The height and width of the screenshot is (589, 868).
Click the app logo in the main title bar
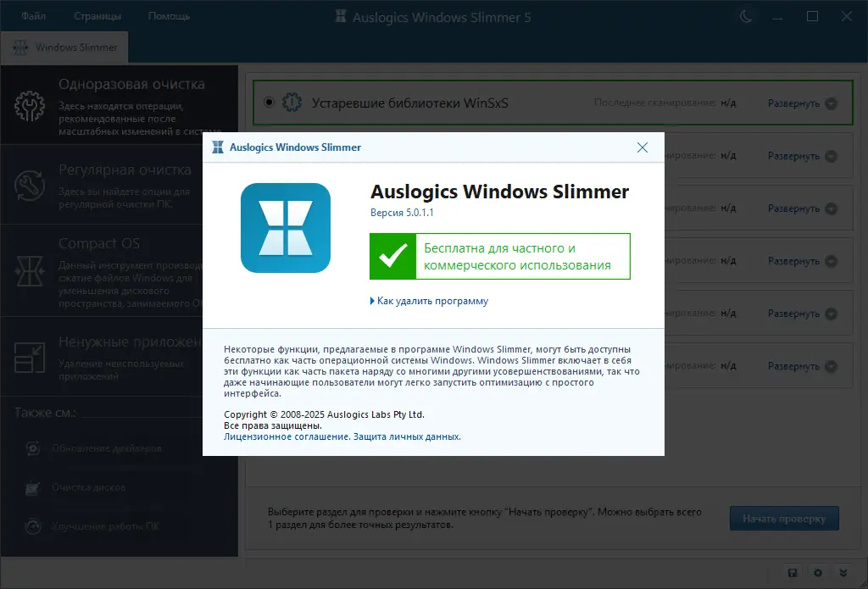(x=341, y=17)
